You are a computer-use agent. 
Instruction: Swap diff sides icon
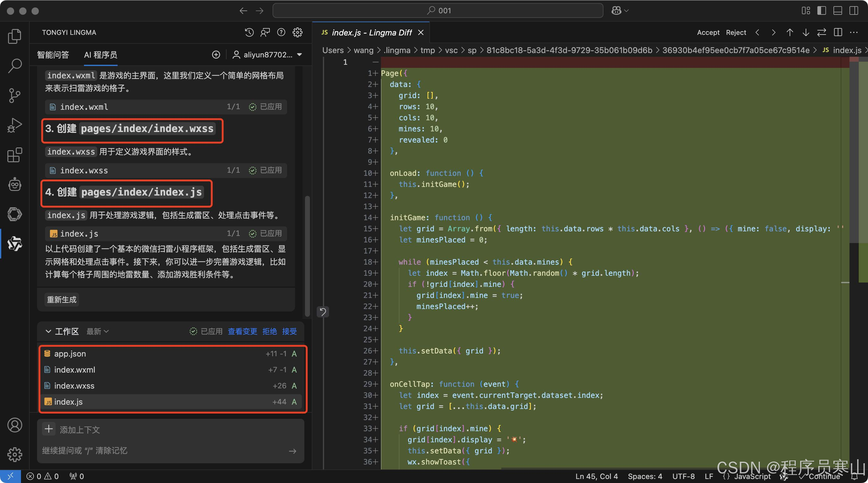pyautogui.click(x=821, y=32)
